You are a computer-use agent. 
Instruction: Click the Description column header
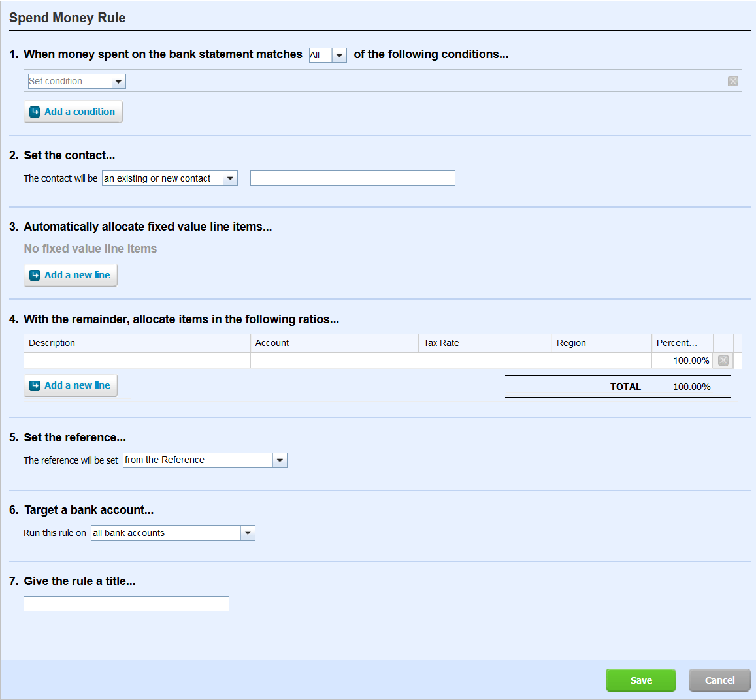pyautogui.click(x=137, y=343)
